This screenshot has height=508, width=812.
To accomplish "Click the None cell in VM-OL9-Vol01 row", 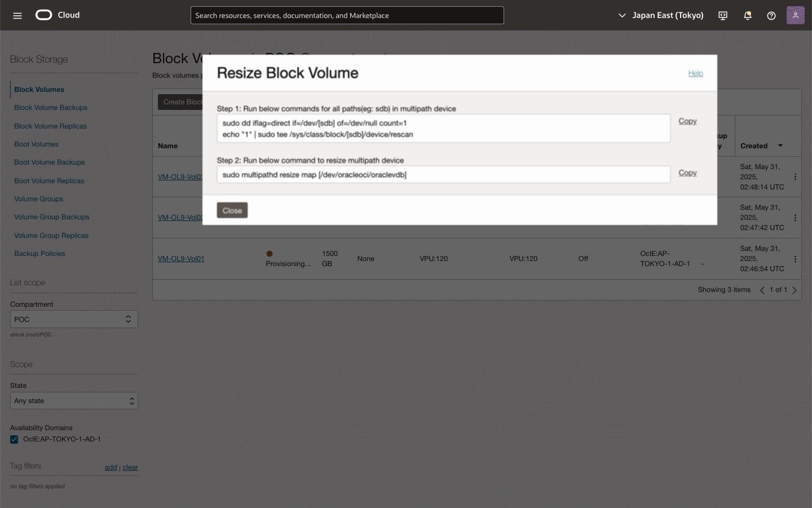I will [x=365, y=259].
